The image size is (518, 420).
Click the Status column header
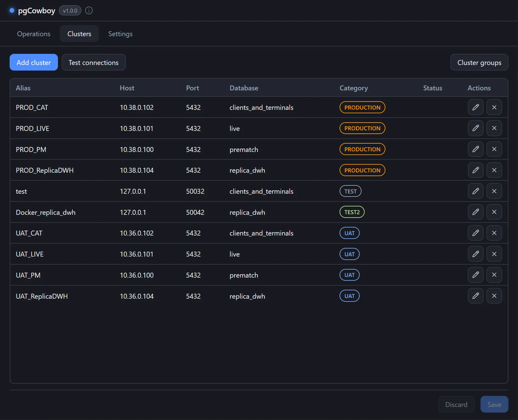click(x=432, y=88)
